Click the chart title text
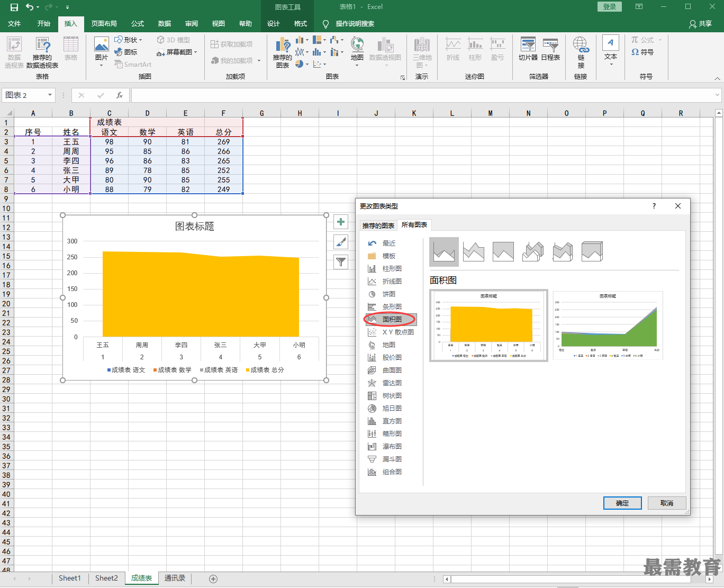This screenshot has height=588, width=724. [x=195, y=227]
